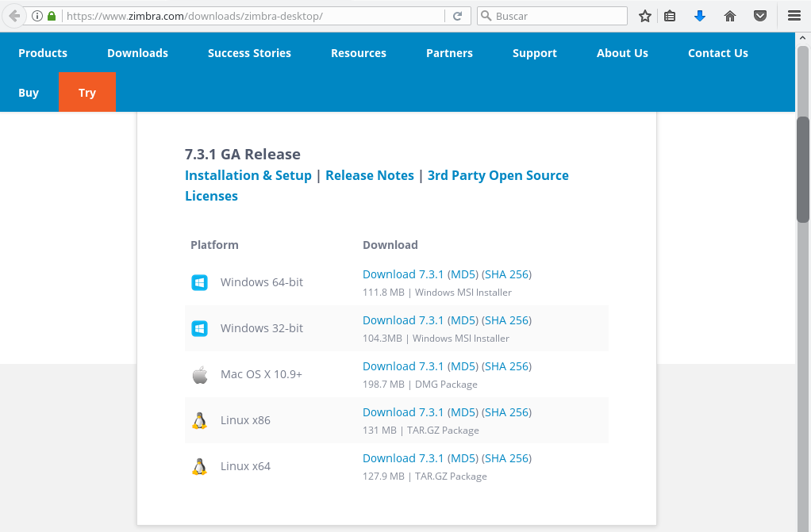Image resolution: width=811 pixels, height=532 pixels.
Task: Open the About Us menu
Action: pyautogui.click(x=622, y=53)
